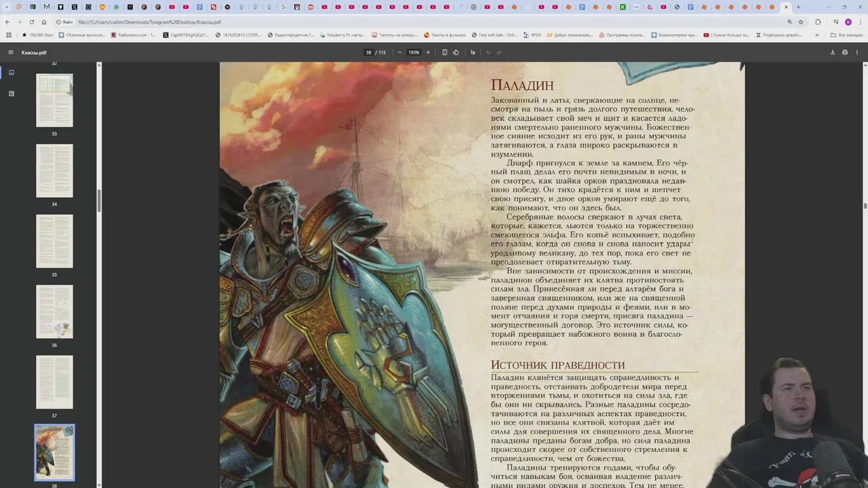Click the document vertical scrollbar handle

(x=865, y=205)
